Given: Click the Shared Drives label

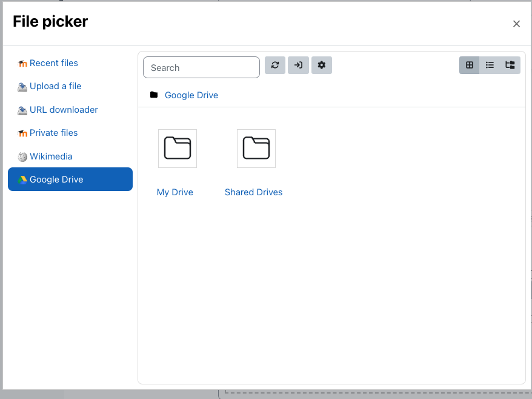Looking at the screenshot, I should tap(253, 192).
